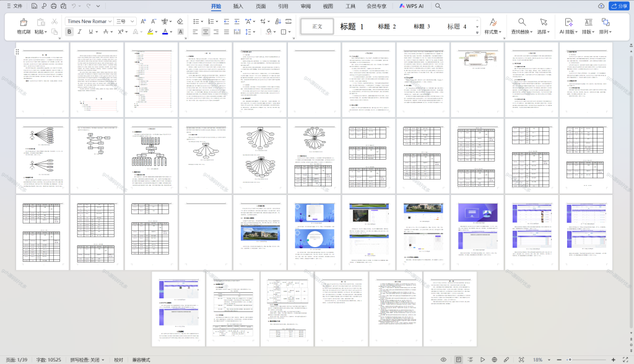
Task: Open the zoom percentage 18% dropdown
Action: (549, 360)
